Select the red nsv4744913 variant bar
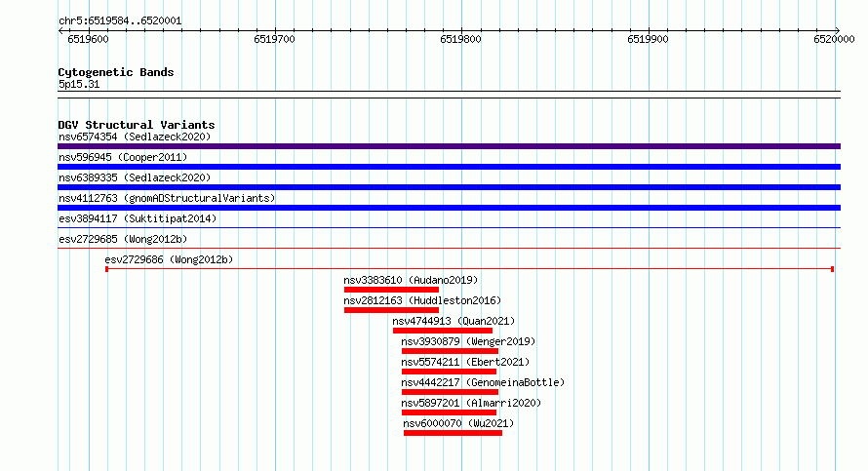Image resolution: width=868 pixels, height=471 pixels. tap(443, 331)
